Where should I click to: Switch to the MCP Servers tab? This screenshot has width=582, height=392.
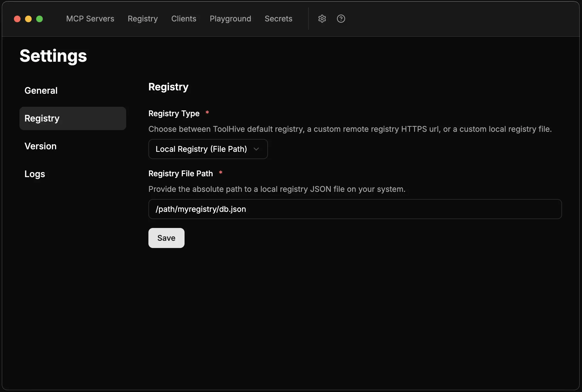(90, 19)
